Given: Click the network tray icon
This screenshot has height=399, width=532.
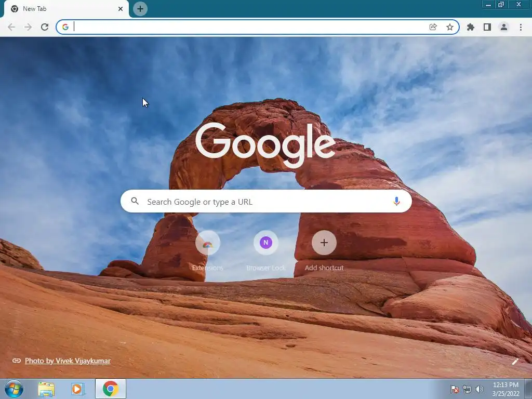Looking at the screenshot, I should click(x=467, y=389).
